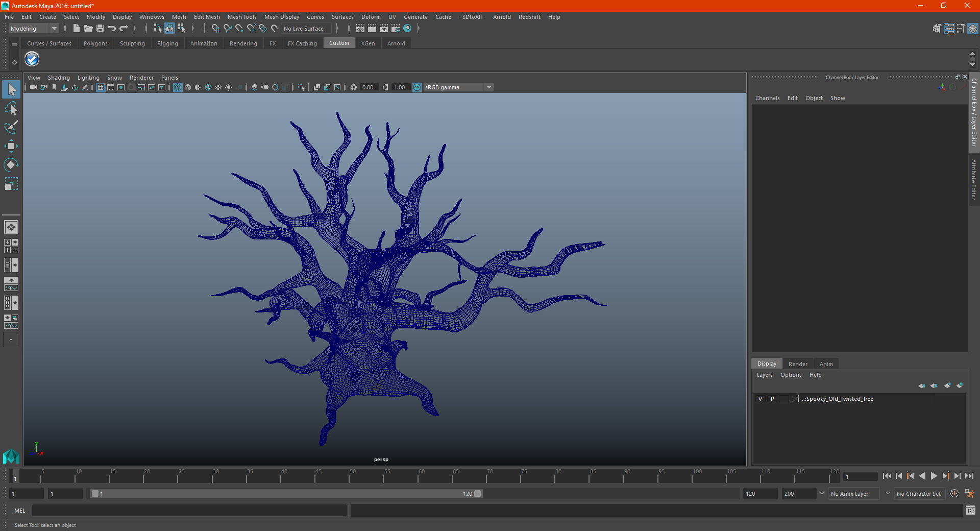
Task: Click color swatch of Spooky_Old_Twisted_Tree layer
Action: [795, 399]
